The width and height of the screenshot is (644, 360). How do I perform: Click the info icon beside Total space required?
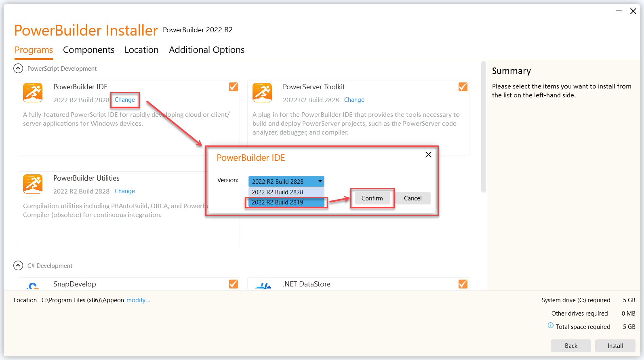[x=550, y=326]
